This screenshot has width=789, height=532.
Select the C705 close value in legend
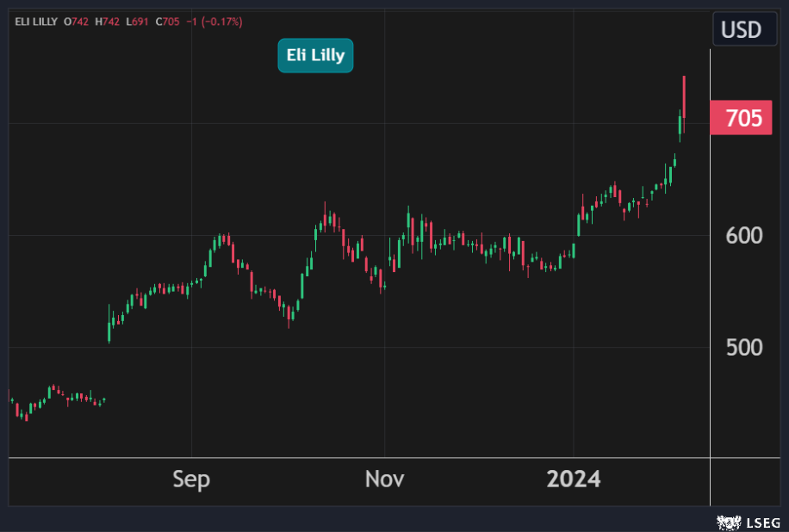click(167, 22)
